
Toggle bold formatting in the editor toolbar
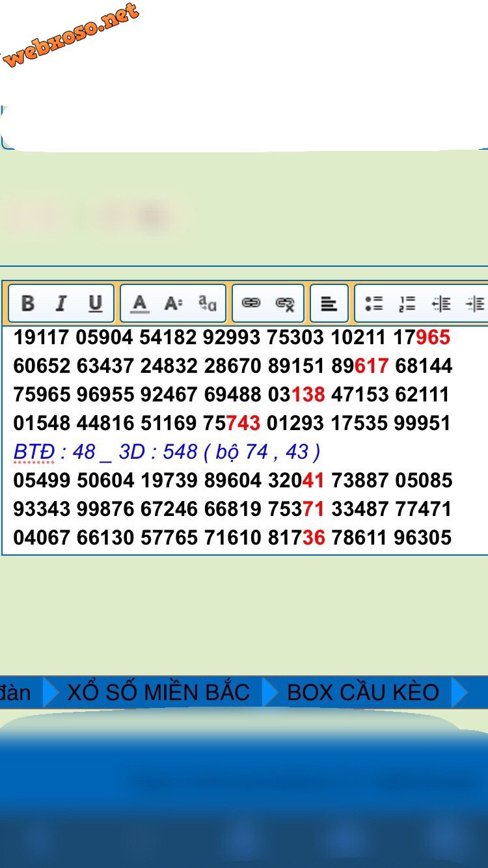point(28,303)
